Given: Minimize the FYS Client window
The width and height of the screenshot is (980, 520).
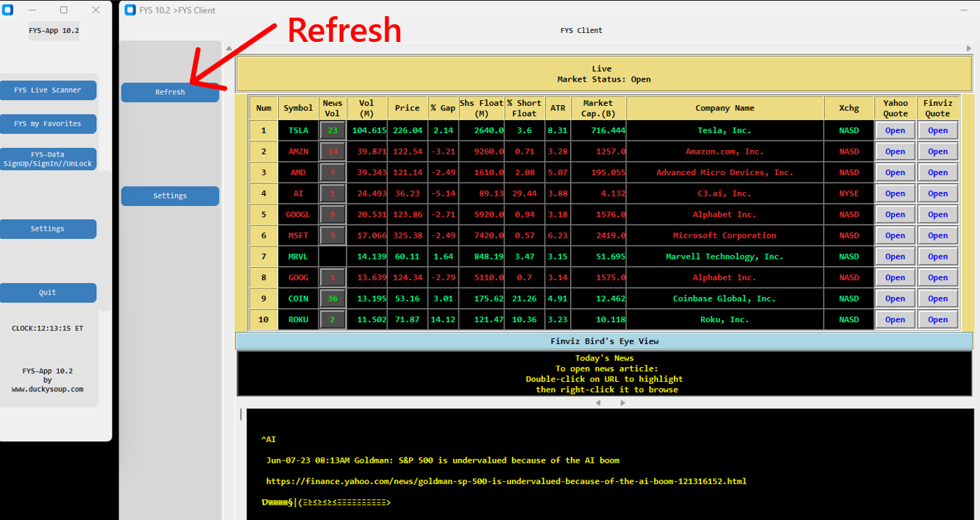Looking at the screenshot, I should [965, 10].
